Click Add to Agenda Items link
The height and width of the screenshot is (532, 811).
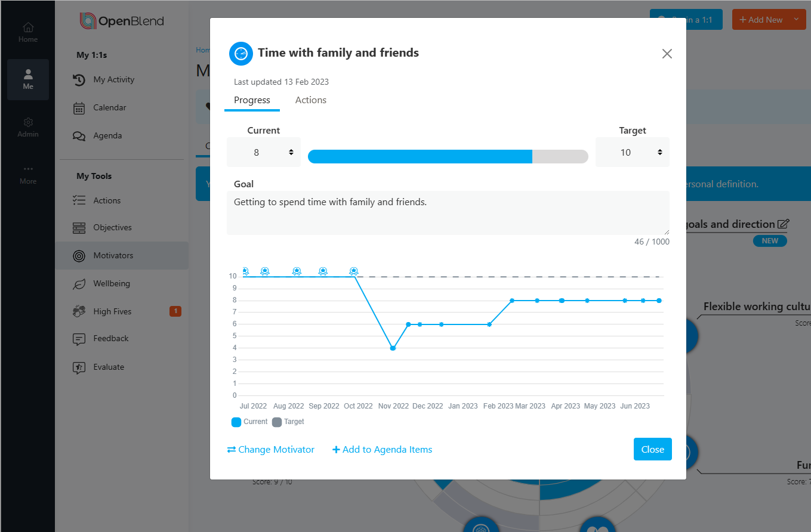click(383, 450)
